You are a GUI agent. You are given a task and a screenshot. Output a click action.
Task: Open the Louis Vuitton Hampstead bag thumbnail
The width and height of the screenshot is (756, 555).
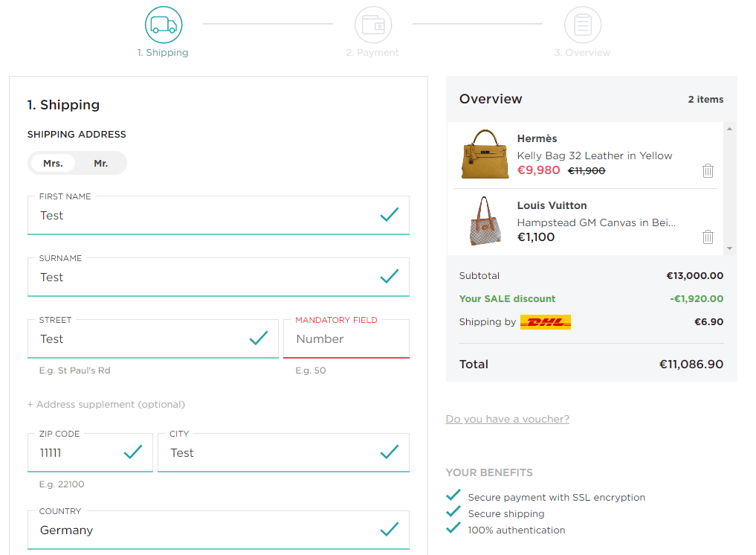point(485,221)
